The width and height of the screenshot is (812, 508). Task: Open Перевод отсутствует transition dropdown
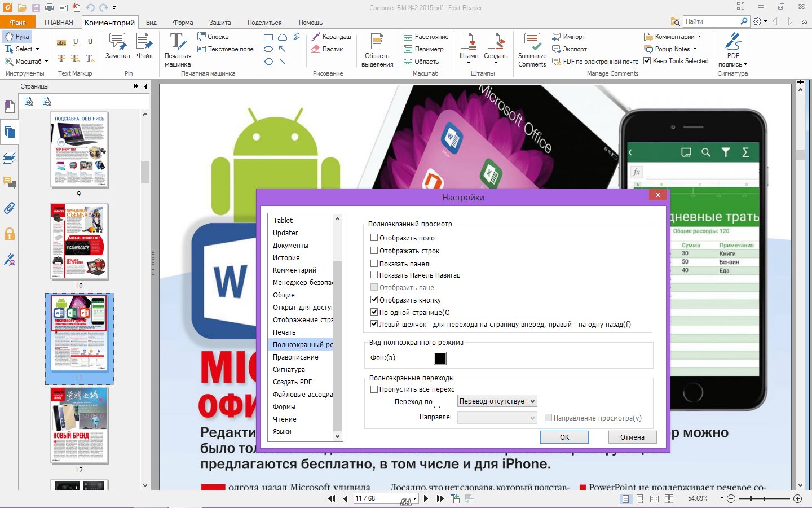(x=497, y=401)
